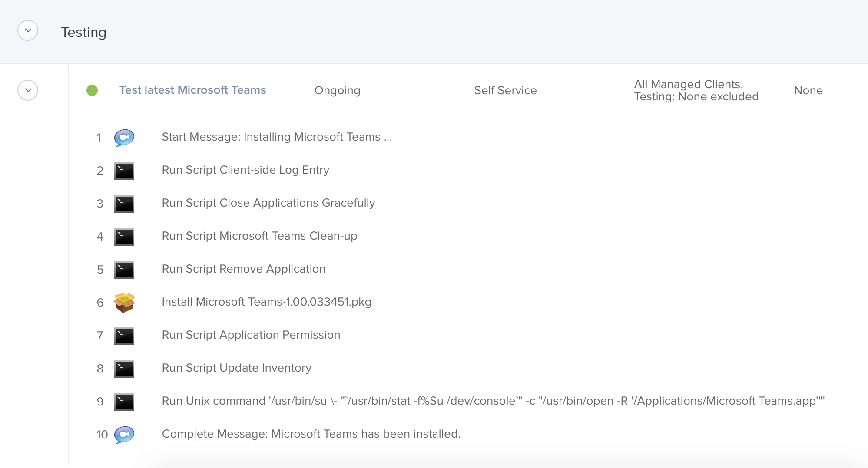The image size is (868, 468).
Task: Select 'Run Script Client-side Log Entry' step
Action: point(245,170)
